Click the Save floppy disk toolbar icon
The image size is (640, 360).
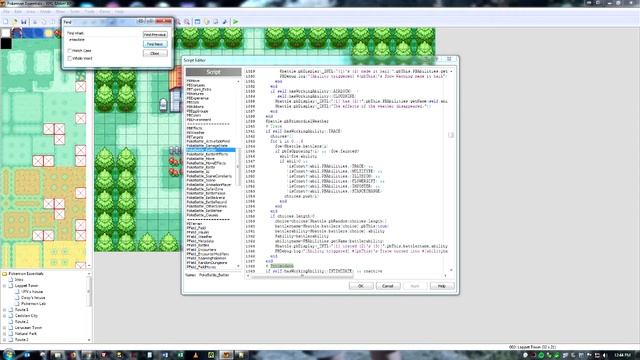tap(24, 22)
